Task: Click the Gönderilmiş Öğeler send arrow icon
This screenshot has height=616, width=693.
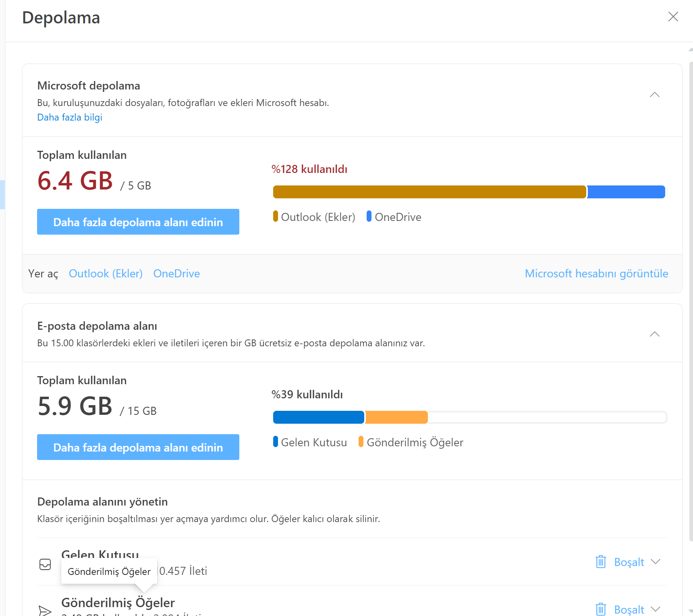Action: pyautogui.click(x=45, y=610)
